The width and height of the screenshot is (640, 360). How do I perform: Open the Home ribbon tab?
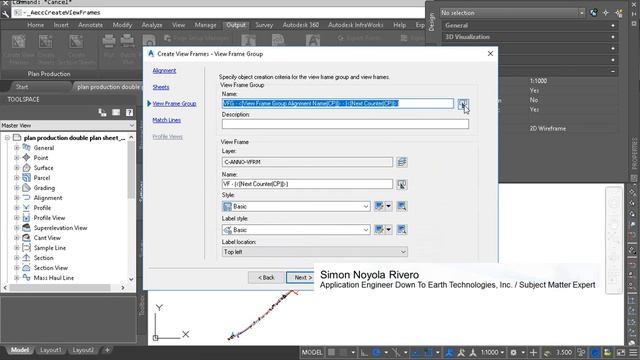[x=36, y=25]
